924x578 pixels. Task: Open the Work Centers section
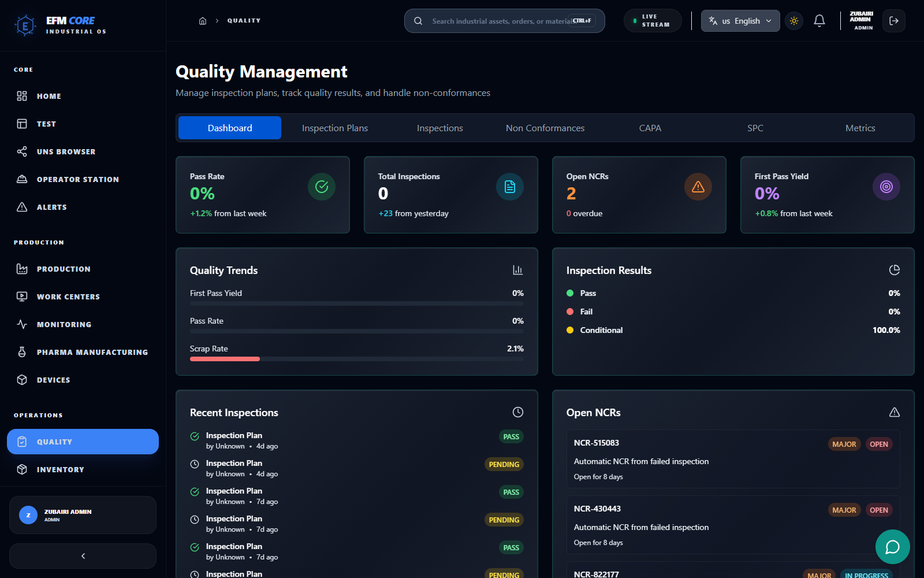click(x=68, y=297)
